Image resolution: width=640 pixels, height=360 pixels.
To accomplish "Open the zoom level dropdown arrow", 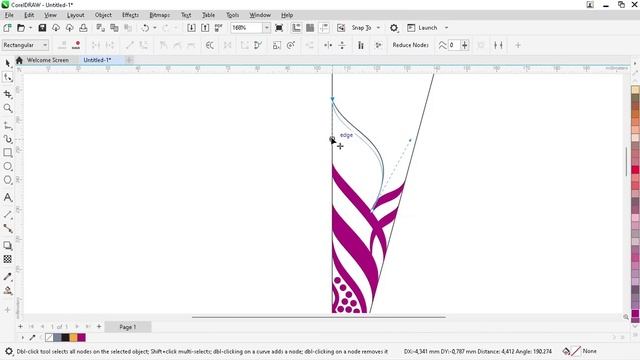I will 266,28.
